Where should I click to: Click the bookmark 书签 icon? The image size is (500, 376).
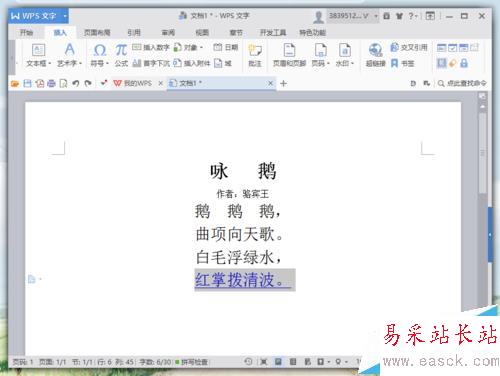point(394,63)
